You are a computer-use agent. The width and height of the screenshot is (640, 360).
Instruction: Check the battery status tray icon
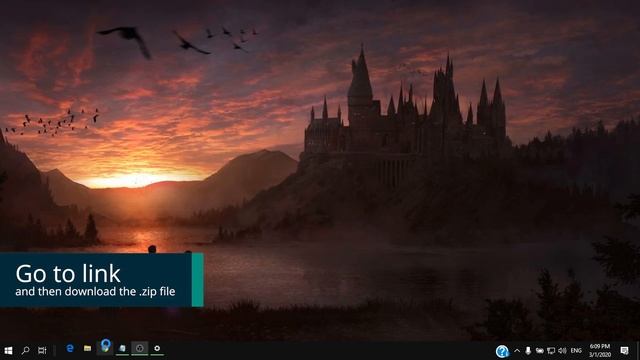pyautogui.click(x=540, y=351)
